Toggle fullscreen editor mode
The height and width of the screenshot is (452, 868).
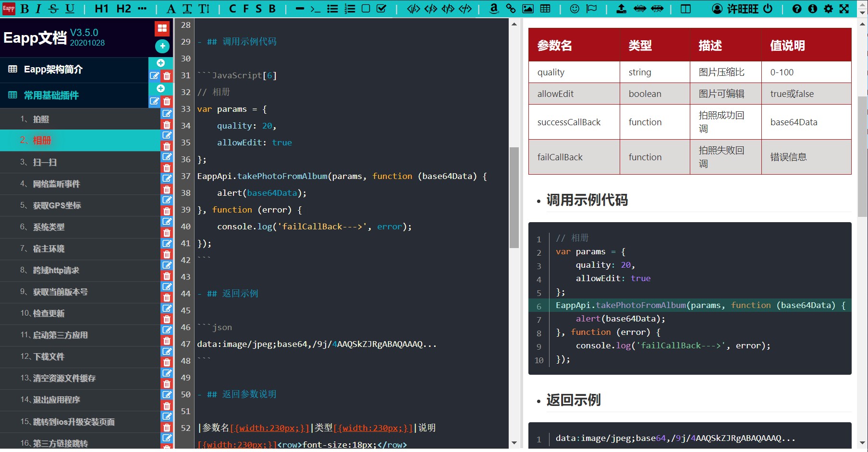(x=844, y=9)
